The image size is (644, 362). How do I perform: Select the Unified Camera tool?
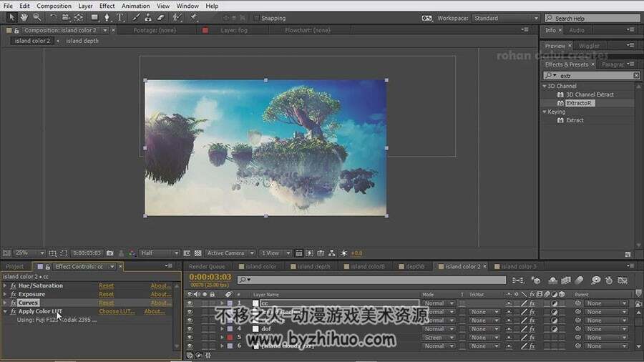(x=66, y=17)
